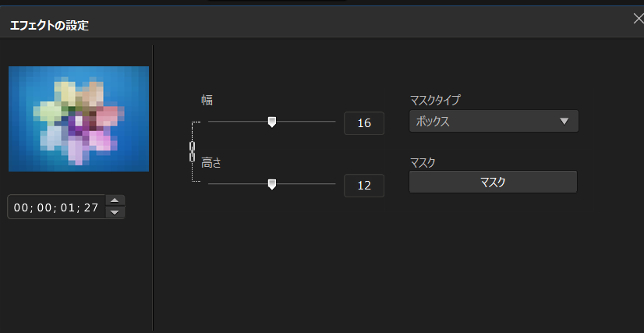The width and height of the screenshot is (644, 333).
Task: Select the 幅 value field showing 16
Action: [364, 123]
